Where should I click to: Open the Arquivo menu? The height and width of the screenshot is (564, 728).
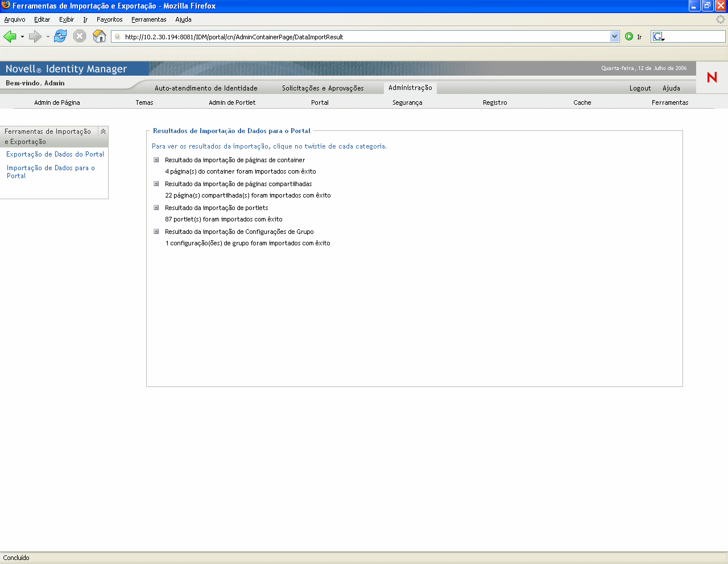coord(15,19)
